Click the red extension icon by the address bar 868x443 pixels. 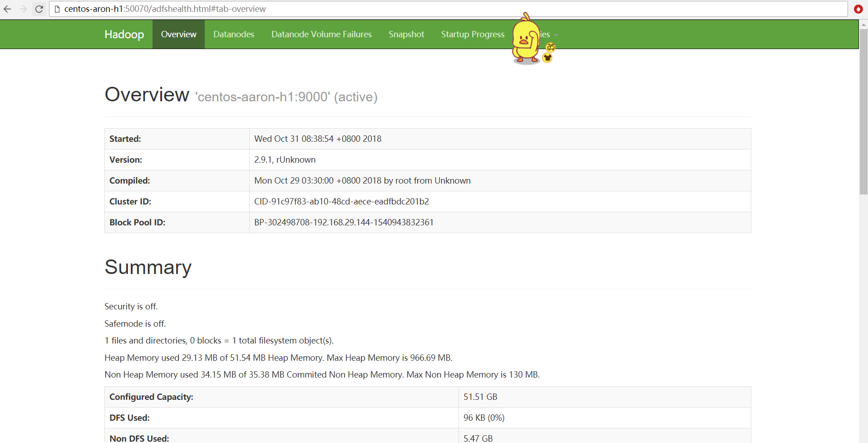pyautogui.click(x=858, y=9)
